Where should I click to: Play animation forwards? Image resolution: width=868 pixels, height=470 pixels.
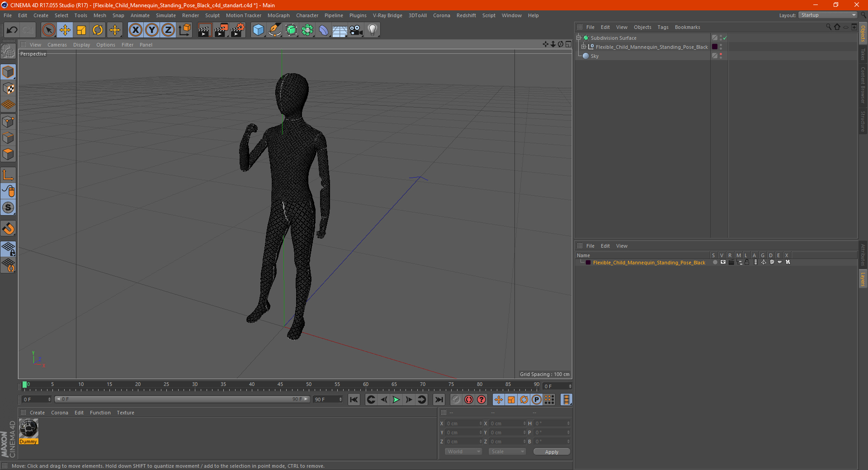(396, 399)
